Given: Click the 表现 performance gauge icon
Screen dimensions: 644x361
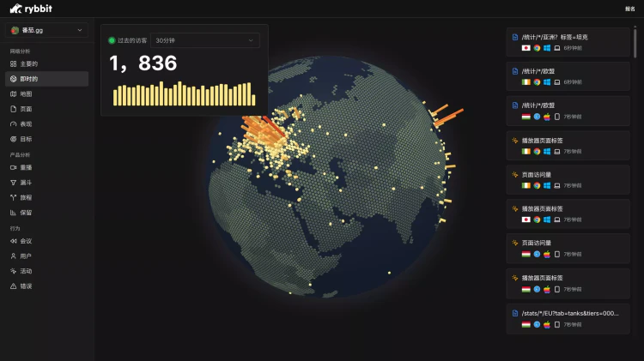Looking at the screenshot, I should pyautogui.click(x=13, y=123).
